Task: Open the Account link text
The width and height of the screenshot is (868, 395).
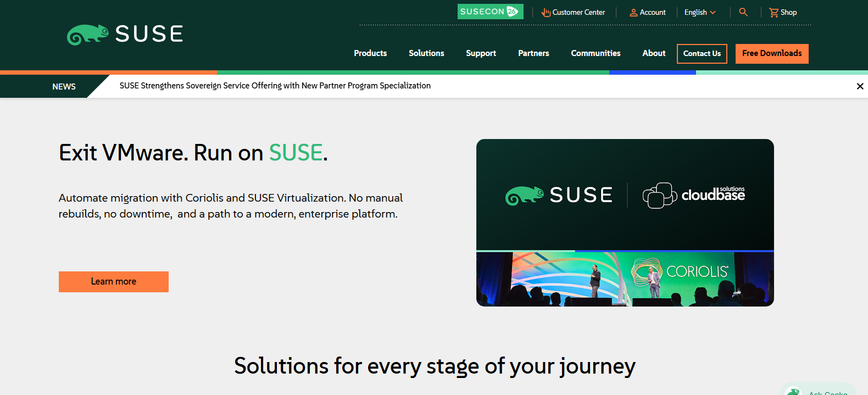Action: [x=653, y=12]
